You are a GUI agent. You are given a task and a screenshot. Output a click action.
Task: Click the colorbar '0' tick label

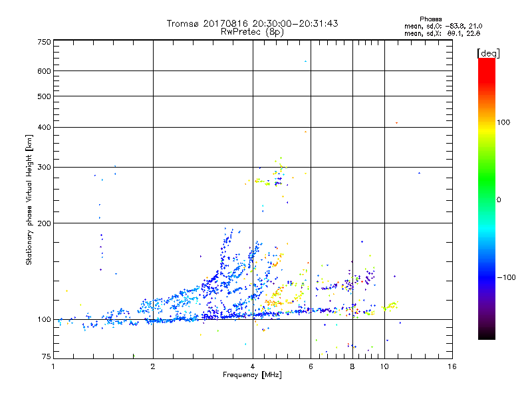pyautogui.click(x=499, y=200)
